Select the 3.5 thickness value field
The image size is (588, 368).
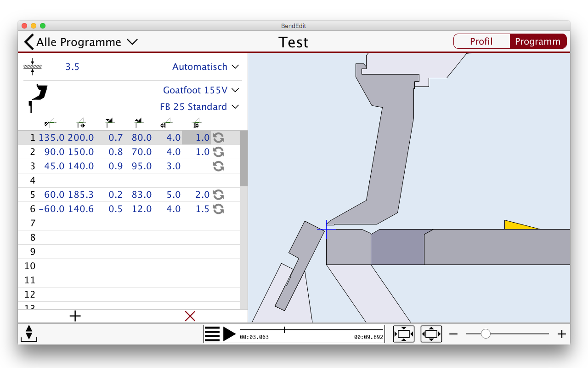click(x=72, y=67)
